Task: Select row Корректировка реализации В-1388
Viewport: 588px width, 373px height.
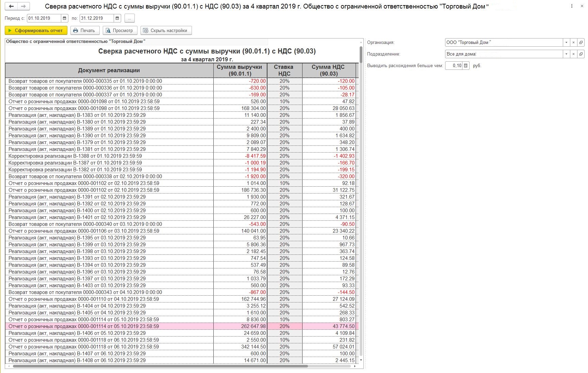Action: tap(182, 156)
